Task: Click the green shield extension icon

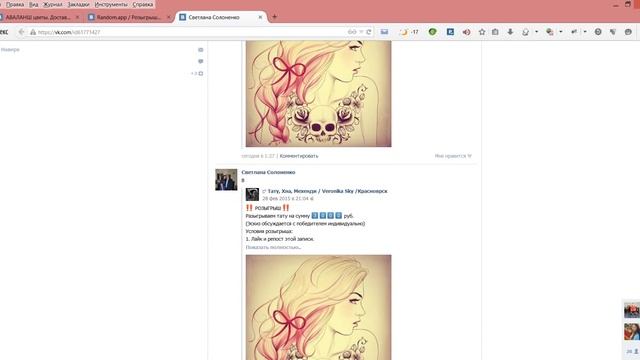Action: click(432, 32)
